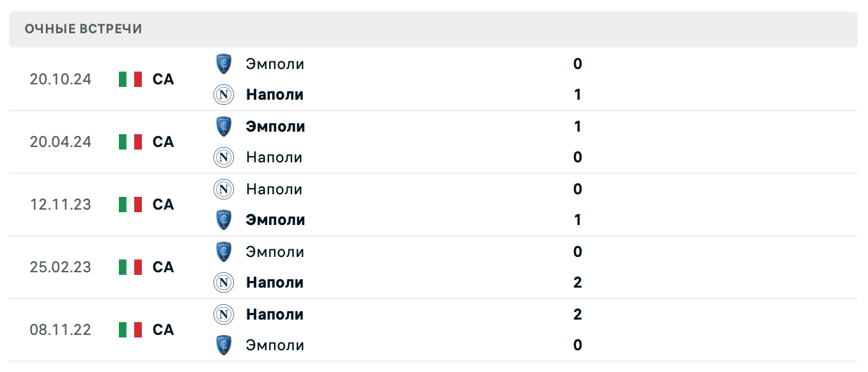
Task: Click Napoli's score 2 in 25.02.23 match
Action: [577, 283]
